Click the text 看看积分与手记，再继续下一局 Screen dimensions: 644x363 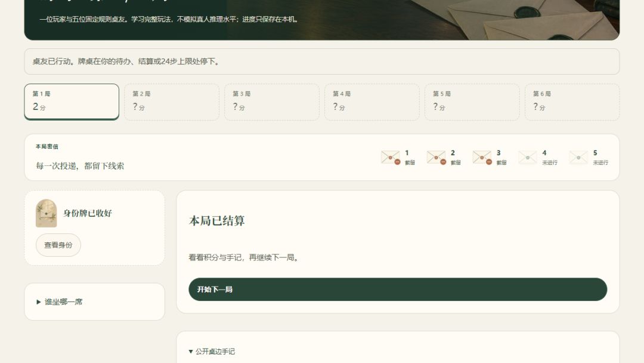pyautogui.click(x=243, y=257)
